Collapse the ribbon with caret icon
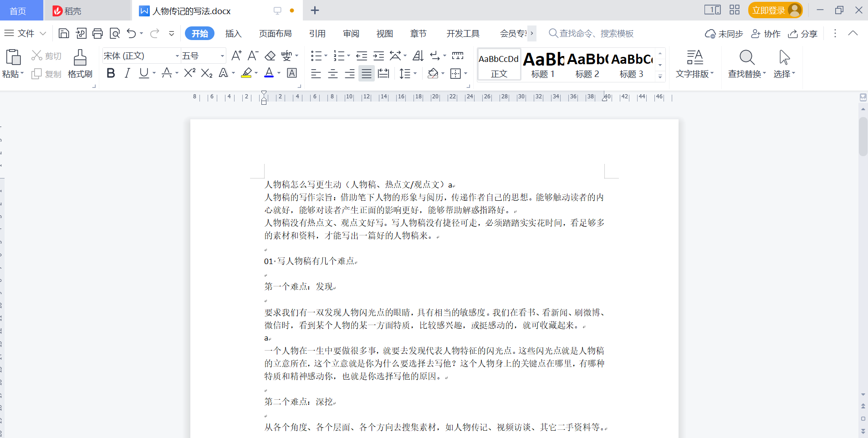 [853, 33]
